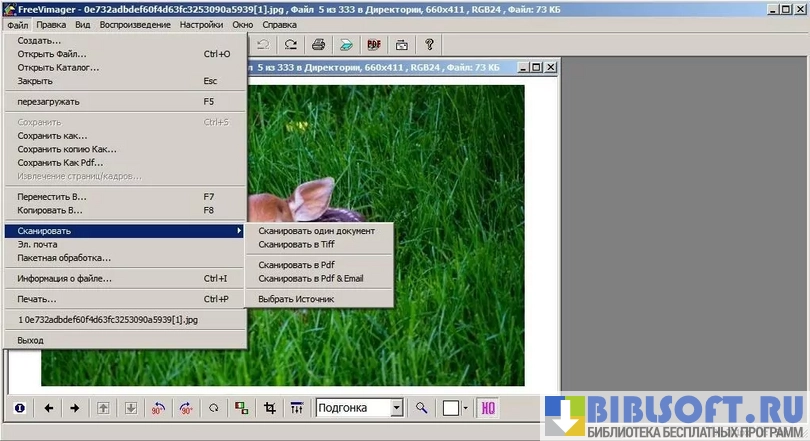The height and width of the screenshot is (441, 810).
Task: Go to next image with right arrow
Action: coord(74,408)
